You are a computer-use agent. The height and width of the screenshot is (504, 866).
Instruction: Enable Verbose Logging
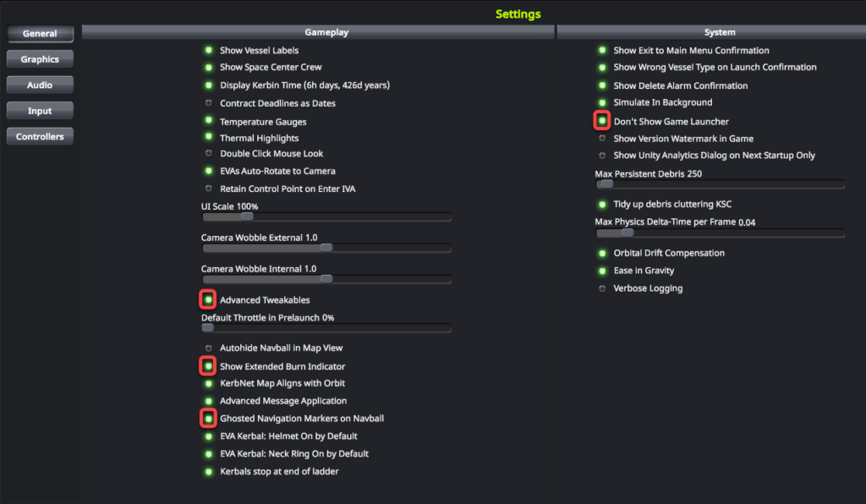click(x=601, y=288)
